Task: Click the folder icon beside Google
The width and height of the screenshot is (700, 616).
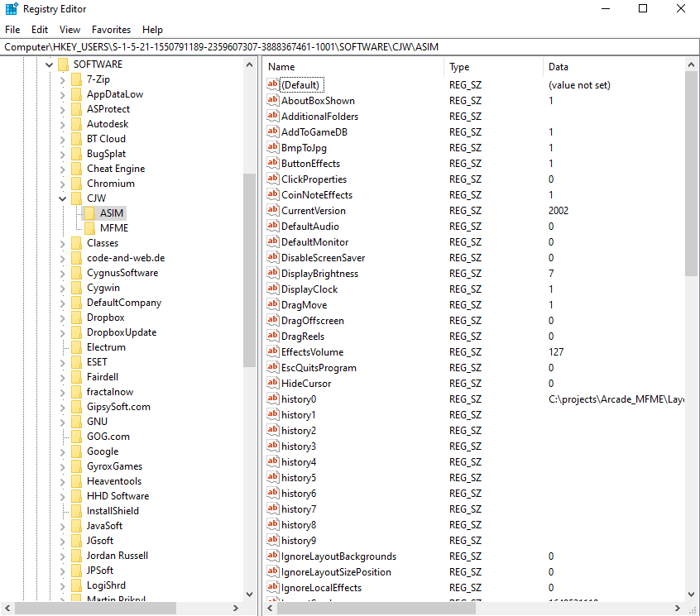Action: [x=77, y=451]
